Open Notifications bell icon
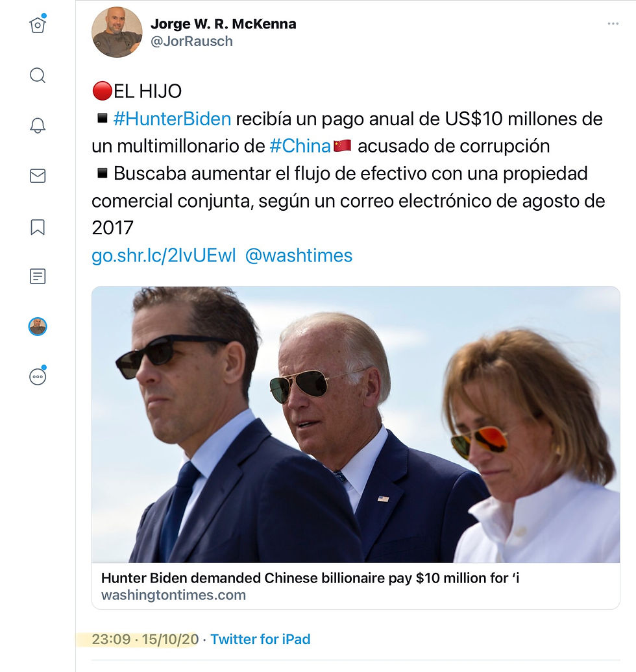 [38, 126]
